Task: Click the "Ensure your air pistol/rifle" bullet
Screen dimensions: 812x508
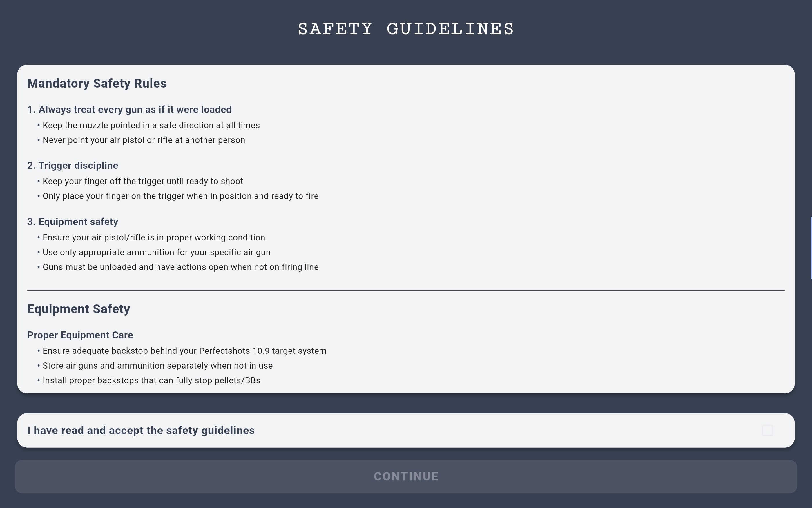Action: point(153,237)
